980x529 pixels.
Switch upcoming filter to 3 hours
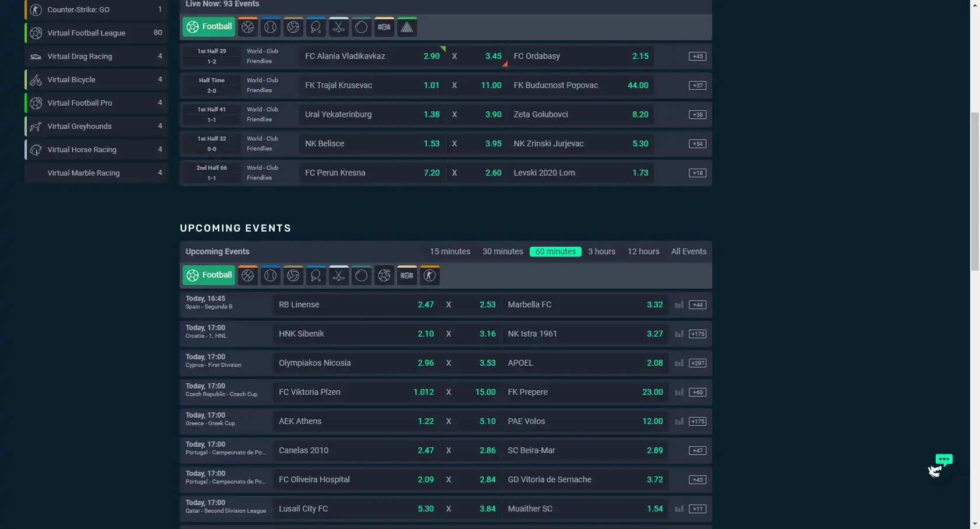pyautogui.click(x=601, y=252)
